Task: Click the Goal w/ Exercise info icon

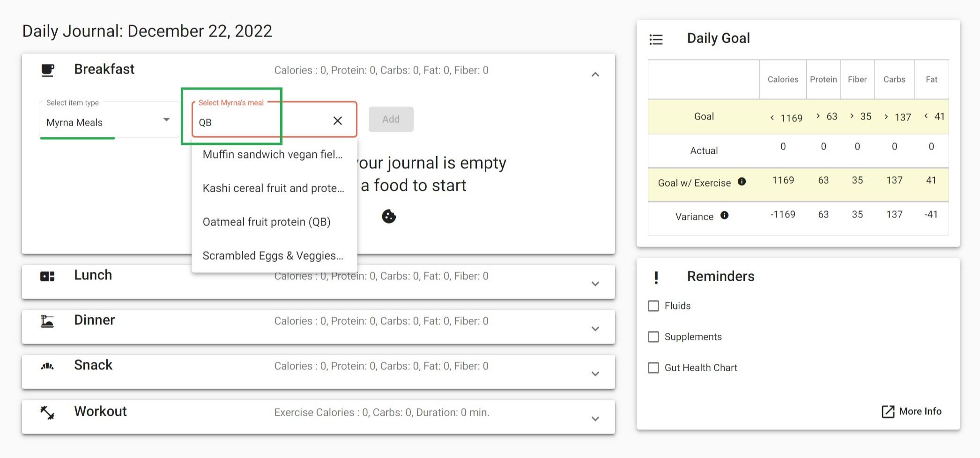Action: (742, 182)
